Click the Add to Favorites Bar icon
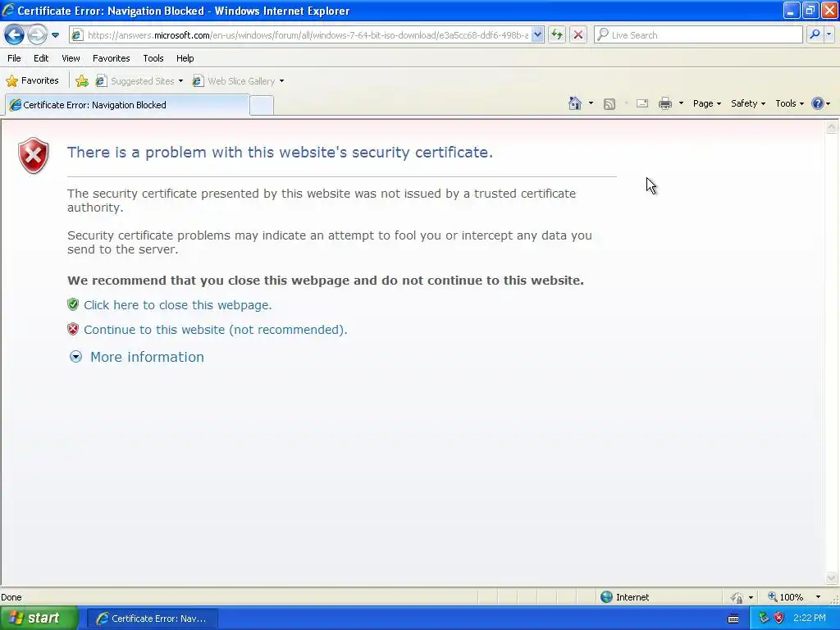This screenshot has width=840, height=630. [82, 81]
